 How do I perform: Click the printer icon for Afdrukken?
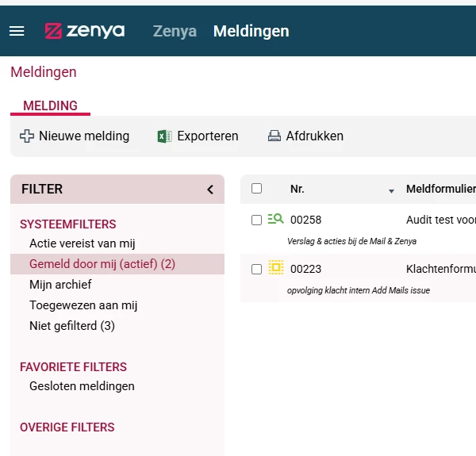pos(274,136)
